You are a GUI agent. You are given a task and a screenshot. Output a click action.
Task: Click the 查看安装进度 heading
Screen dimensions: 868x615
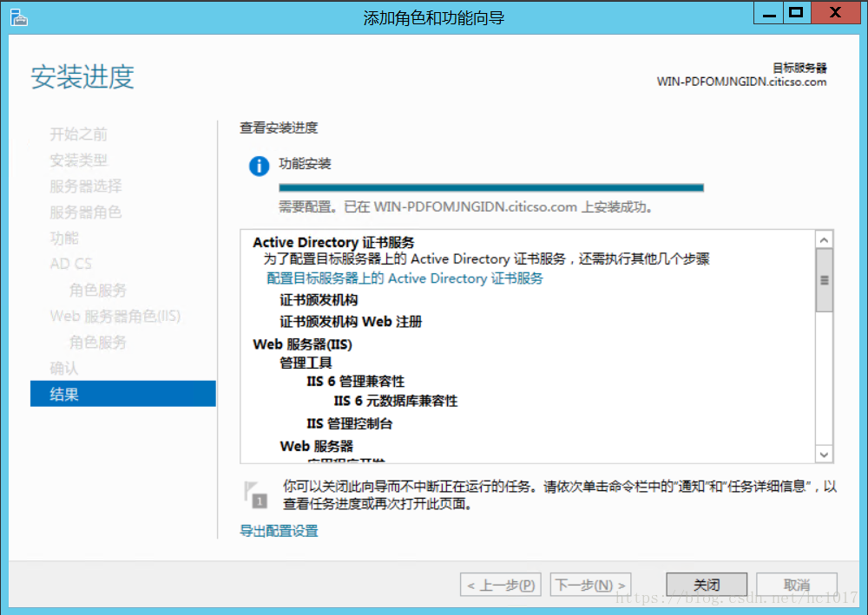[279, 128]
